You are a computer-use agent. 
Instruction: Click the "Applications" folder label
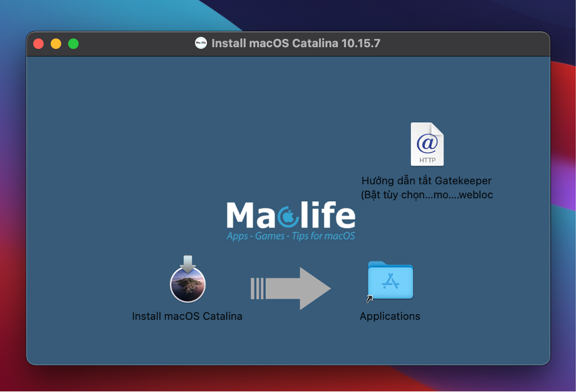390,316
